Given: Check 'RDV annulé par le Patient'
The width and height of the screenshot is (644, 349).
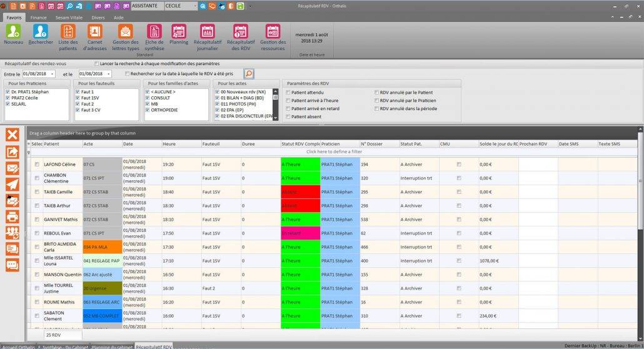Looking at the screenshot, I should 376,92.
